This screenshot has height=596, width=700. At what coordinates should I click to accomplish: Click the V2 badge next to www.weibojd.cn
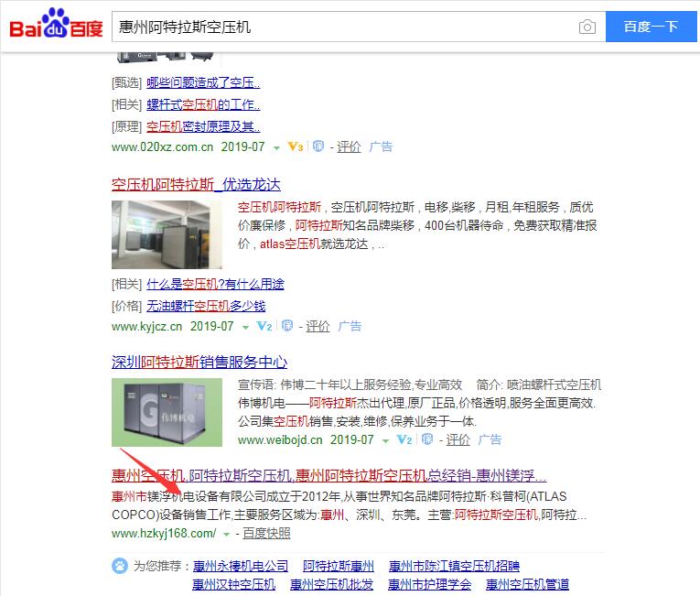pyautogui.click(x=404, y=439)
